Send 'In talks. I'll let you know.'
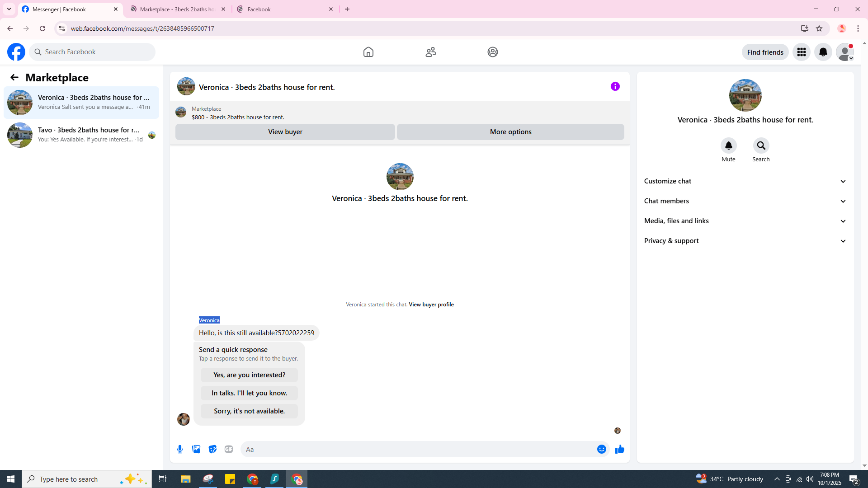 pos(250,393)
